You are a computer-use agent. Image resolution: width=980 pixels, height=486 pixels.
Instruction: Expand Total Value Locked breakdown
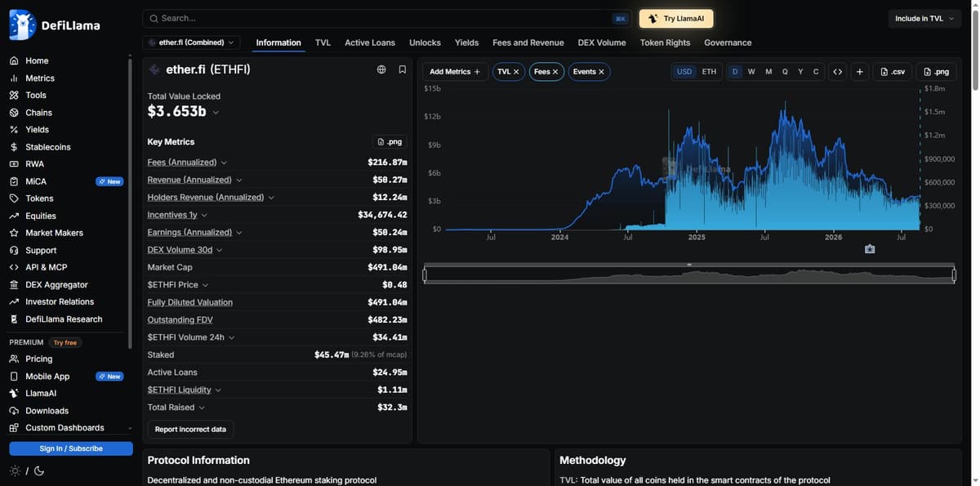pos(216,112)
